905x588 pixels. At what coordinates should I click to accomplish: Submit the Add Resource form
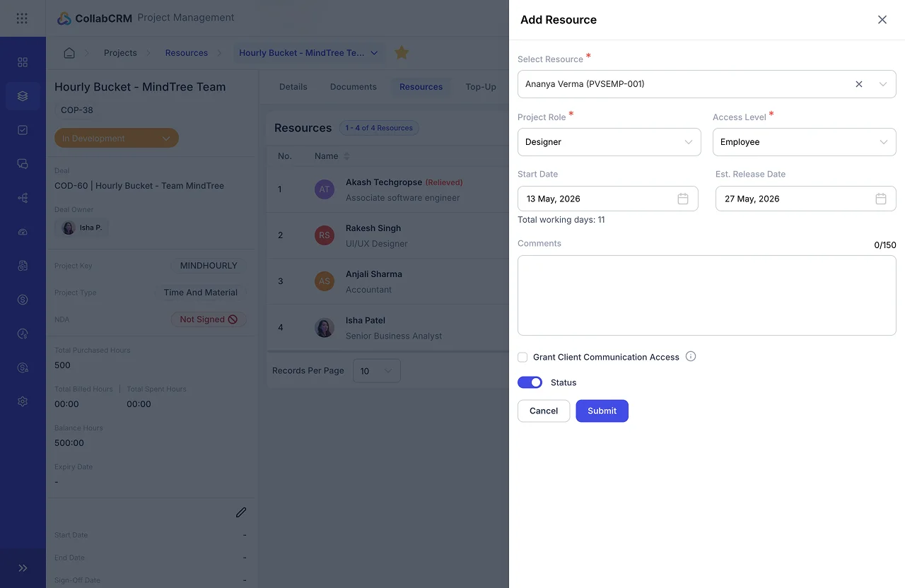(602, 411)
